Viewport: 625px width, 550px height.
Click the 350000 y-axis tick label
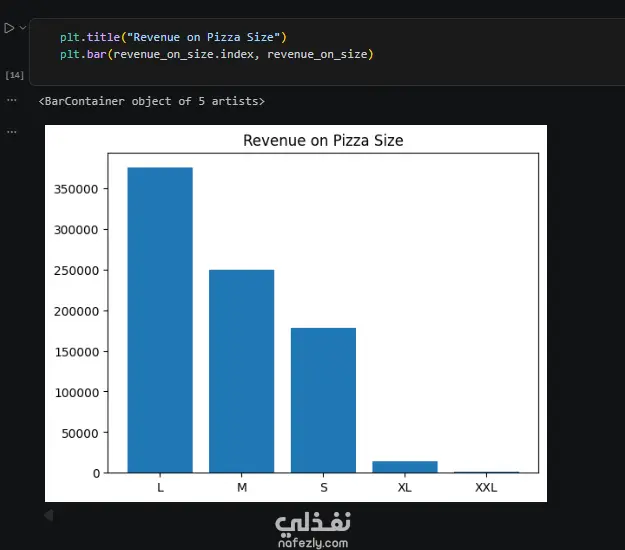tap(76, 189)
